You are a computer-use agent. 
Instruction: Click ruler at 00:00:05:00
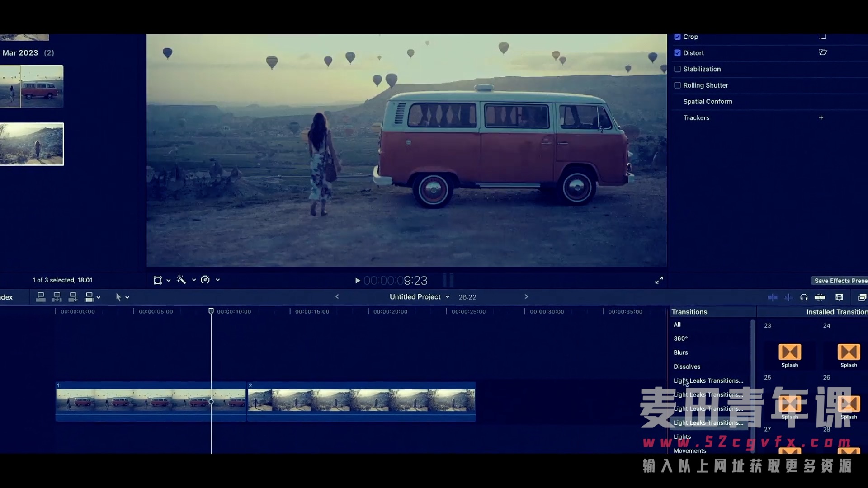point(156,312)
